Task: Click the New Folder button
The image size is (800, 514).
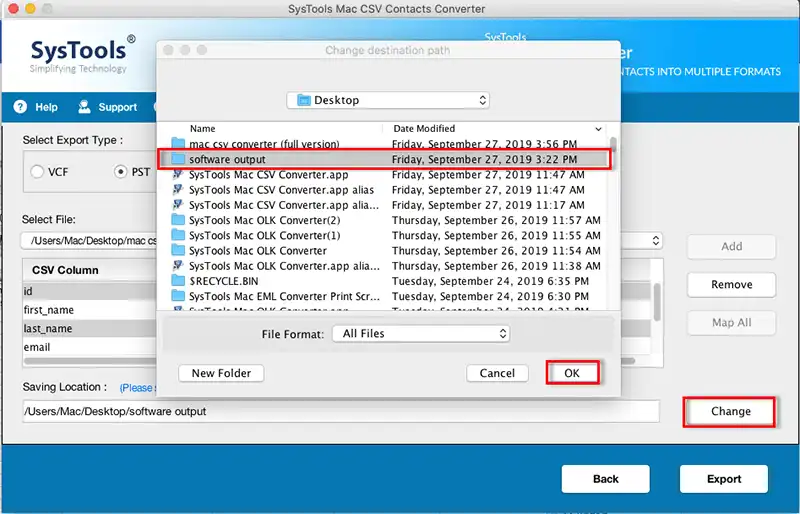Action: pyautogui.click(x=221, y=373)
